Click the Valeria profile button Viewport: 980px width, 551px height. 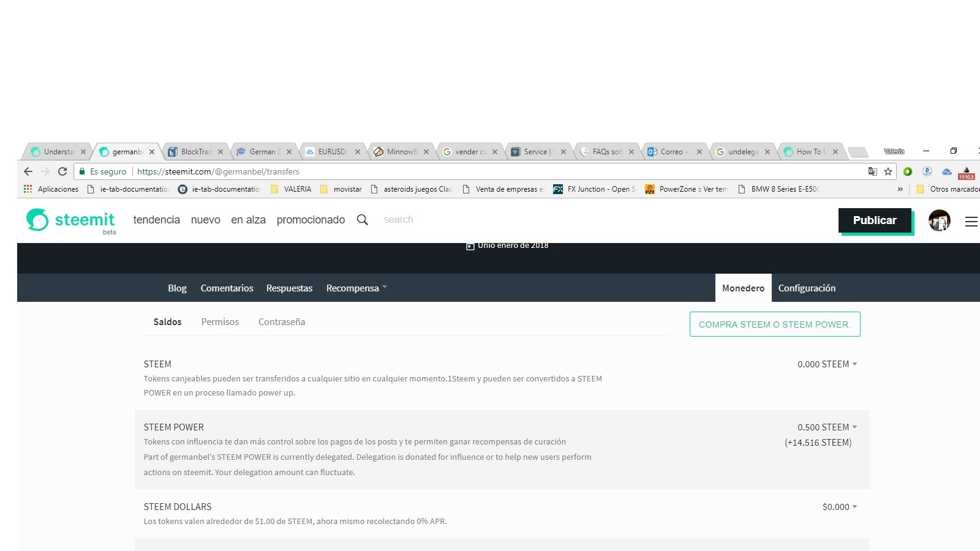click(x=894, y=151)
